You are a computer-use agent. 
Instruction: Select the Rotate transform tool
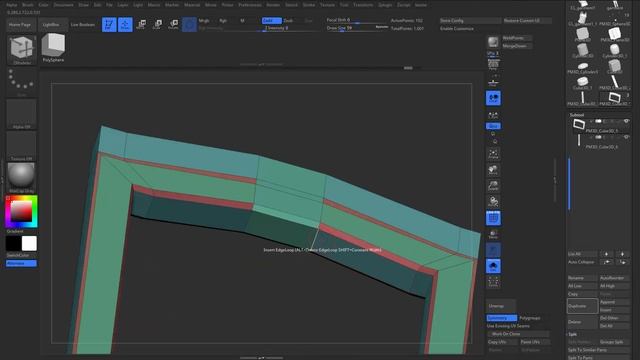coord(173,24)
